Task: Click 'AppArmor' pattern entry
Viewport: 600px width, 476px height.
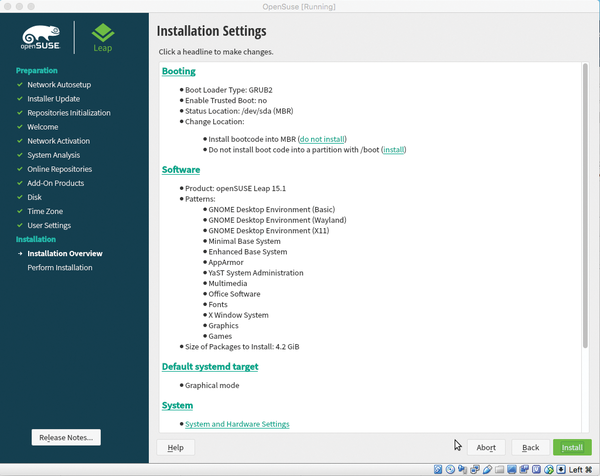Action: [226, 262]
